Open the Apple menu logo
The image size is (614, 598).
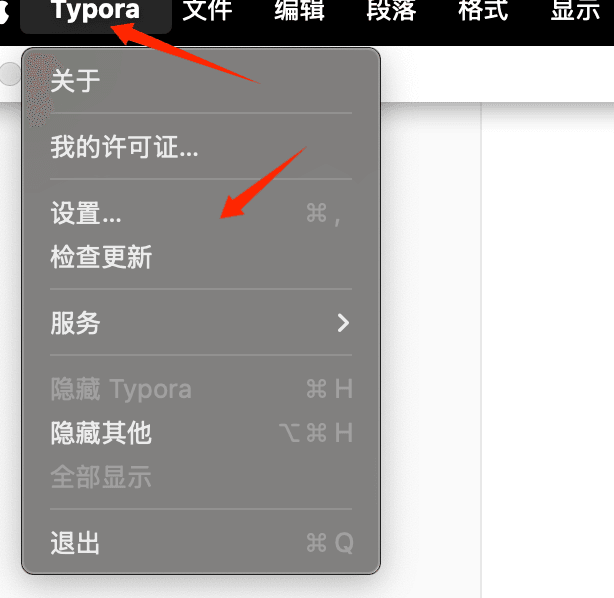(4, 12)
